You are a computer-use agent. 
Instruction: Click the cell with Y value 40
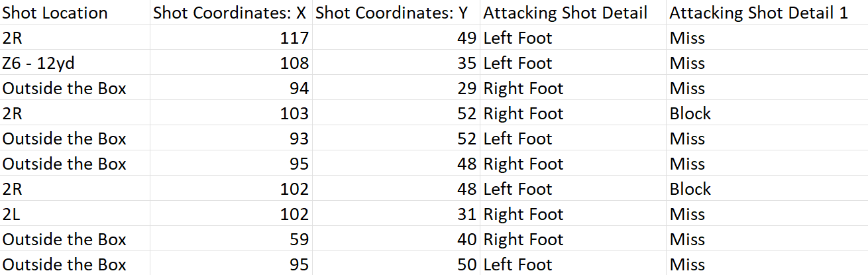pos(396,239)
